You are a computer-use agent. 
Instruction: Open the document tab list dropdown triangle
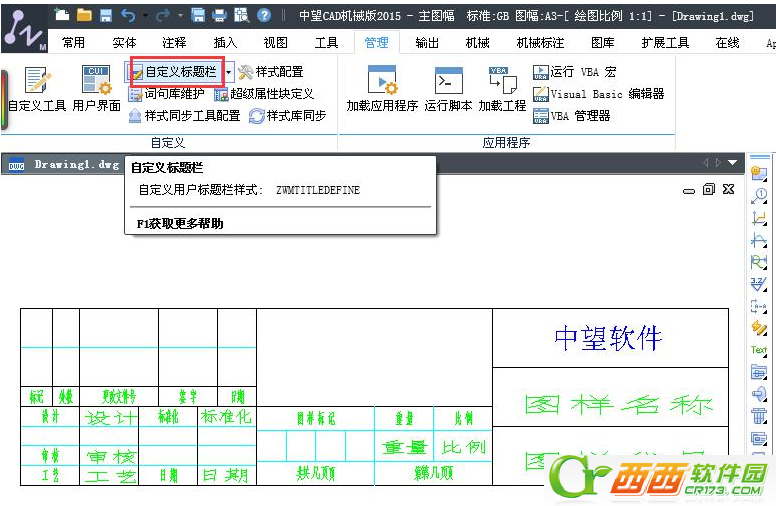[732, 162]
